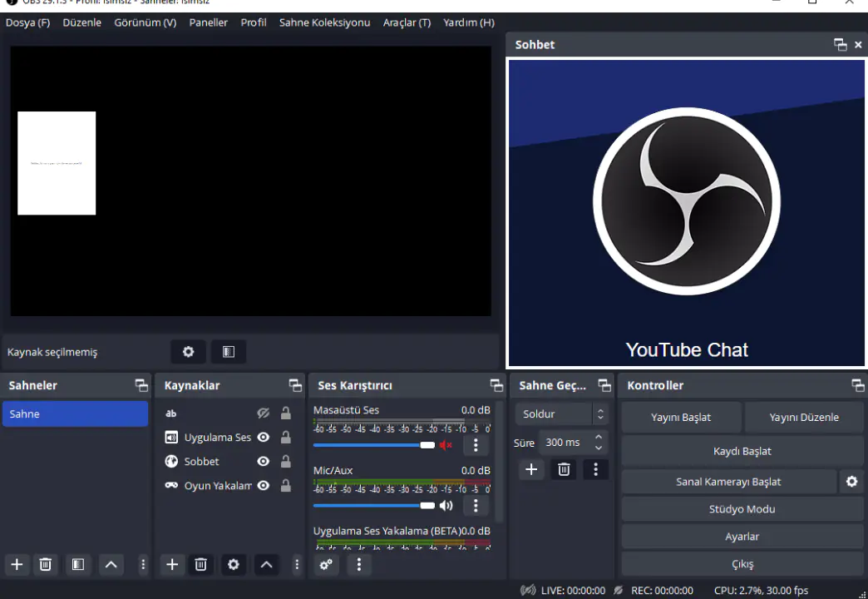Open Ses Karıştırıcı bottom three-dot menu
Screen dimensions: 868x599
pyautogui.click(x=358, y=564)
